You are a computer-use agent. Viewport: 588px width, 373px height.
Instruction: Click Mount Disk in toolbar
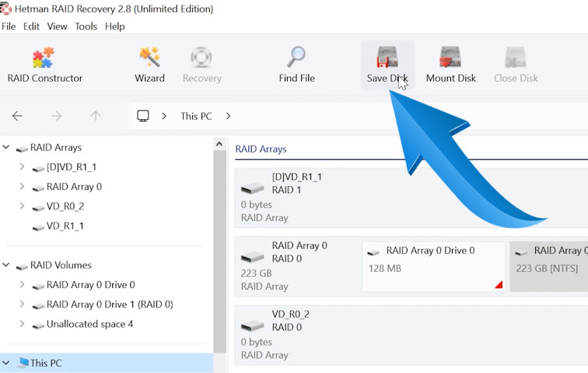coord(451,65)
